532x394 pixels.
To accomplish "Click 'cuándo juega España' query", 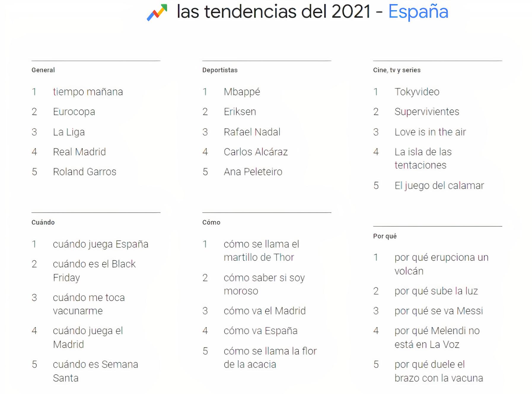I will point(101,244).
